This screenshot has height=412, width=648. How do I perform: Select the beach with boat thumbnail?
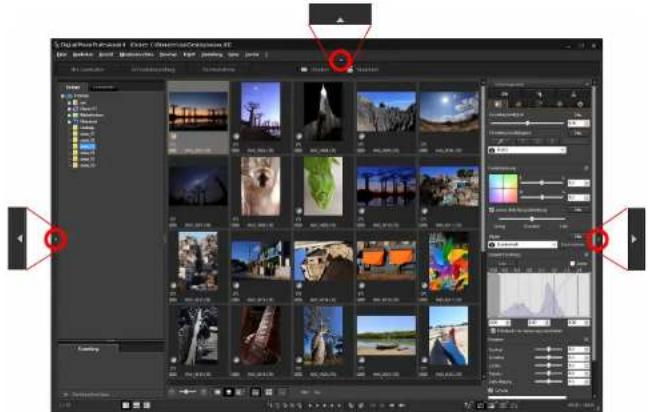[x=386, y=335]
